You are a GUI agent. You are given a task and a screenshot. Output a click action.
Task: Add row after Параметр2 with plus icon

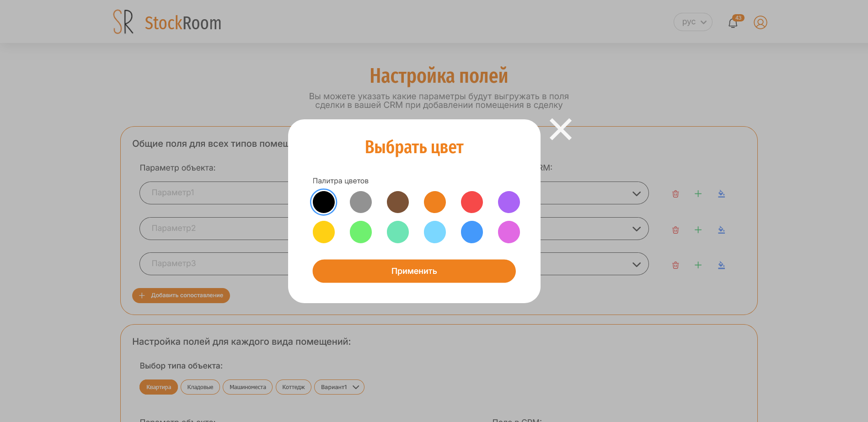(698, 230)
